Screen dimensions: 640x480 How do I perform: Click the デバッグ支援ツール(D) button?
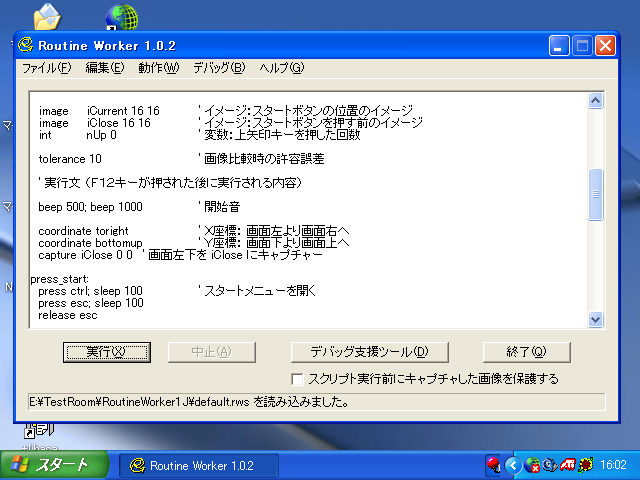[369, 352]
